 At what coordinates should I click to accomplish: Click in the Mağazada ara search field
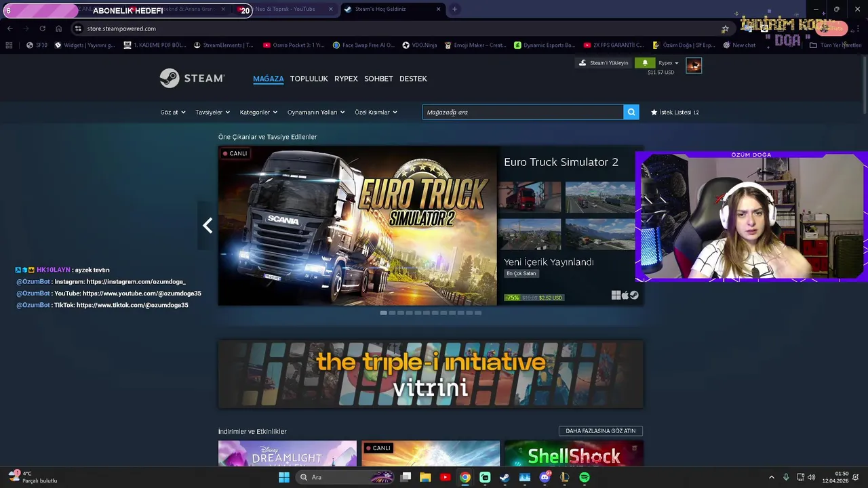(x=523, y=112)
